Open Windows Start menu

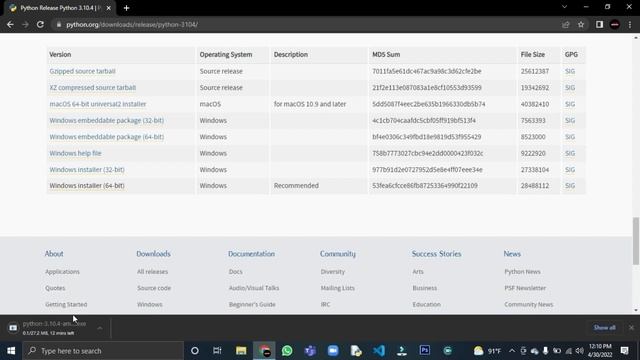pyautogui.click(x=11, y=351)
